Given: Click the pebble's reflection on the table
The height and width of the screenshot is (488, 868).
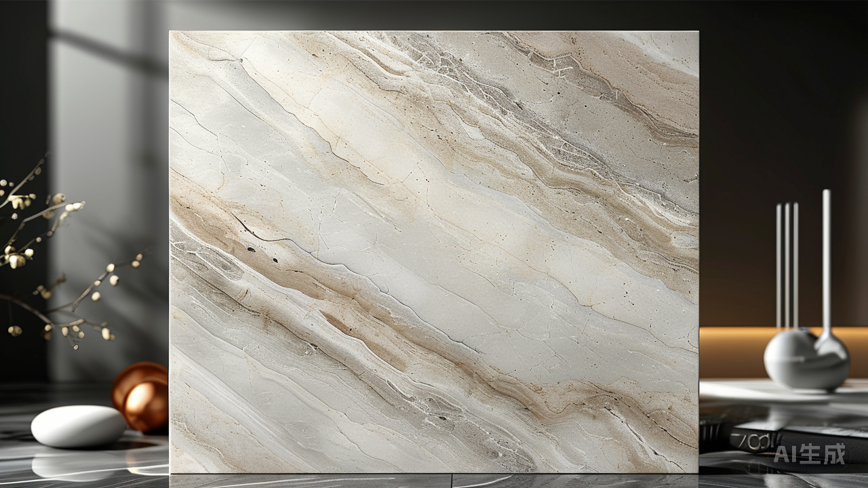Looking at the screenshot, I should pyautogui.click(x=75, y=465).
